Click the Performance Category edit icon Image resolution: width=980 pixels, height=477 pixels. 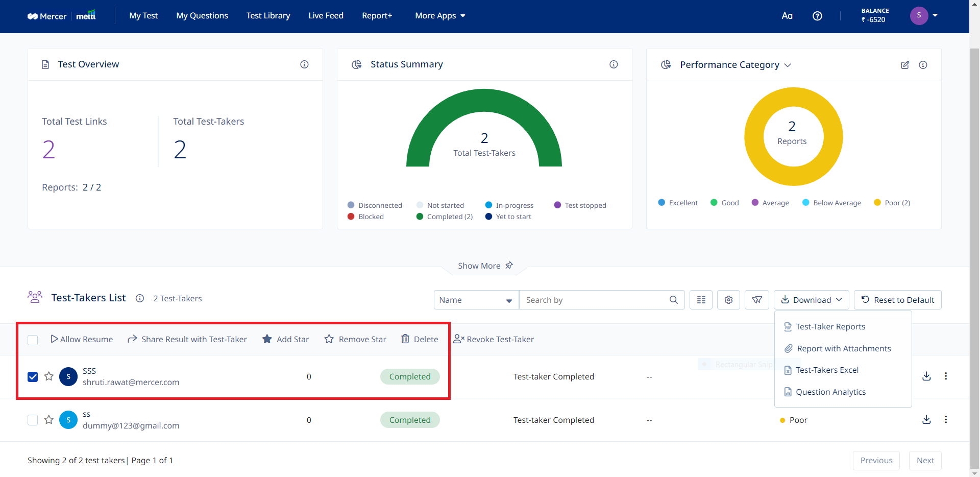905,65
